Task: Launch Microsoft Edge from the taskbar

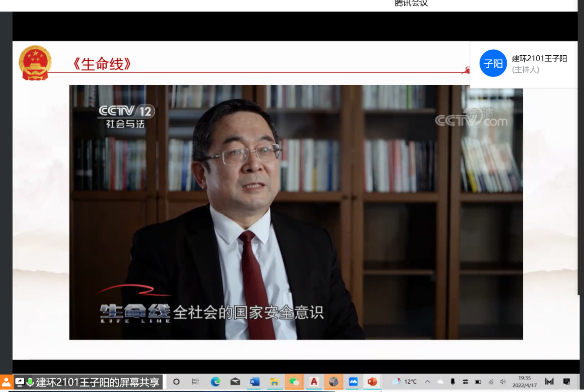Action: click(x=216, y=381)
